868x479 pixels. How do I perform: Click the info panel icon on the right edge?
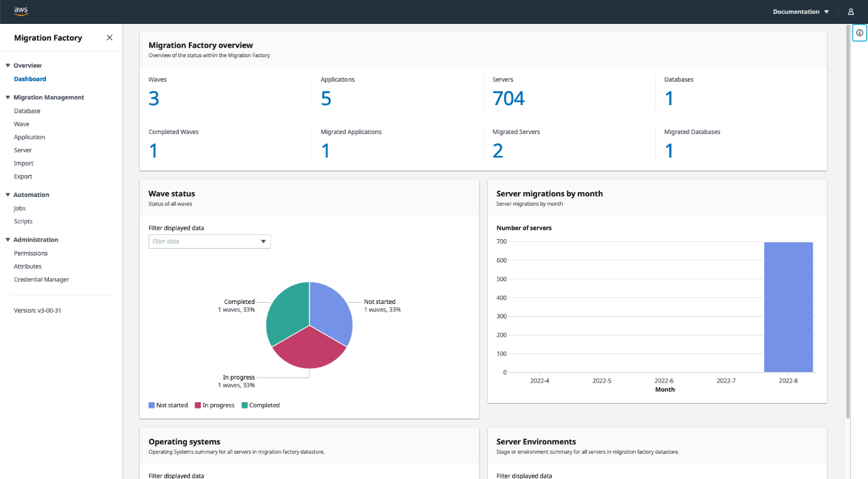[859, 32]
